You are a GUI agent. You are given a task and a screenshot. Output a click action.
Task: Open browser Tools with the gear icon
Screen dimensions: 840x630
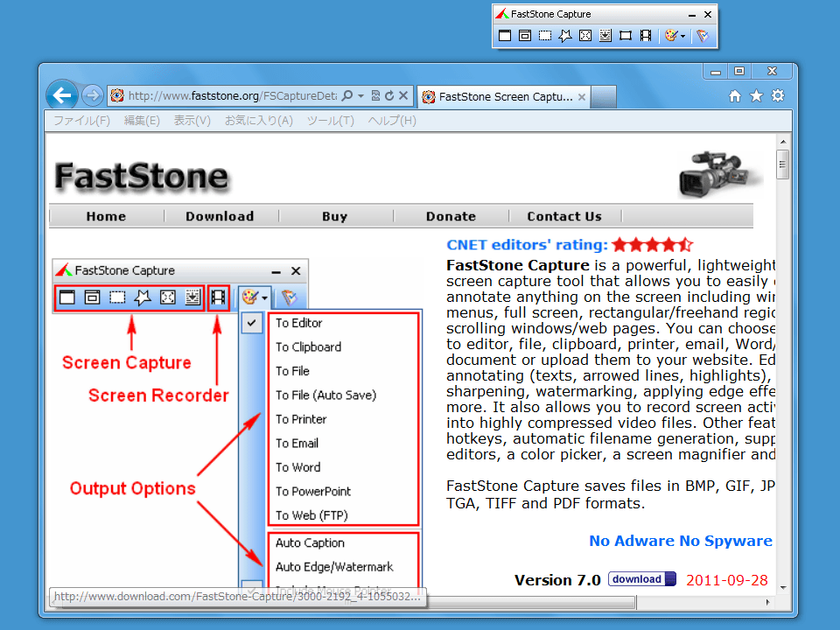pos(778,96)
